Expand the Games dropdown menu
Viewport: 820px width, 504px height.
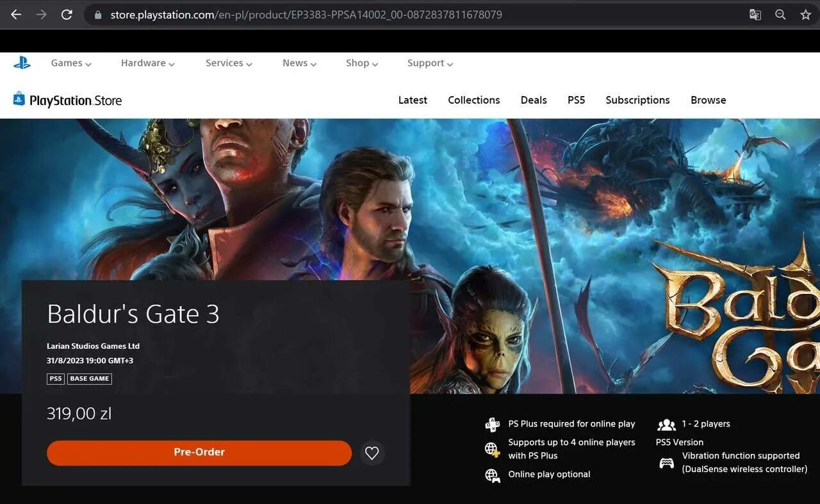71,63
